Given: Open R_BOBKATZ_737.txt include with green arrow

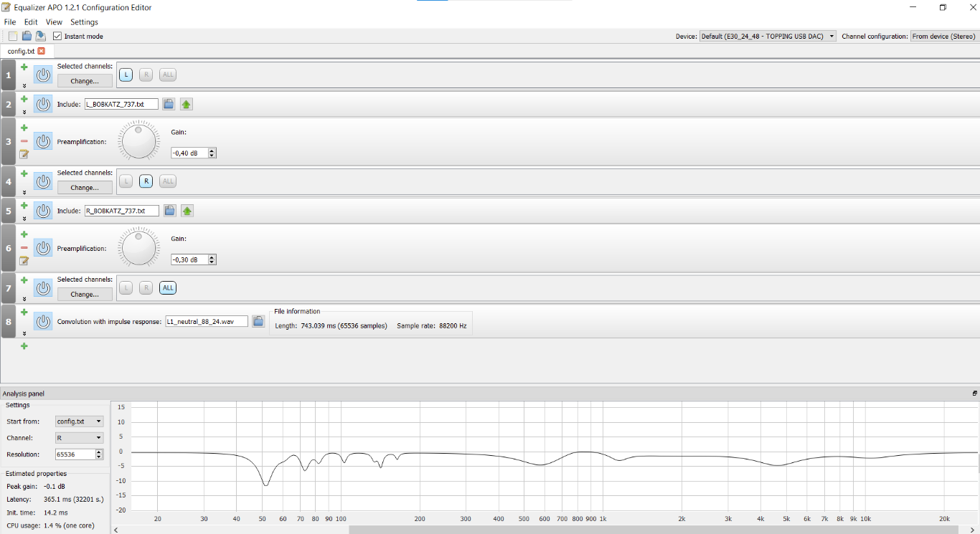Looking at the screenshot, I should pos(187,211).
